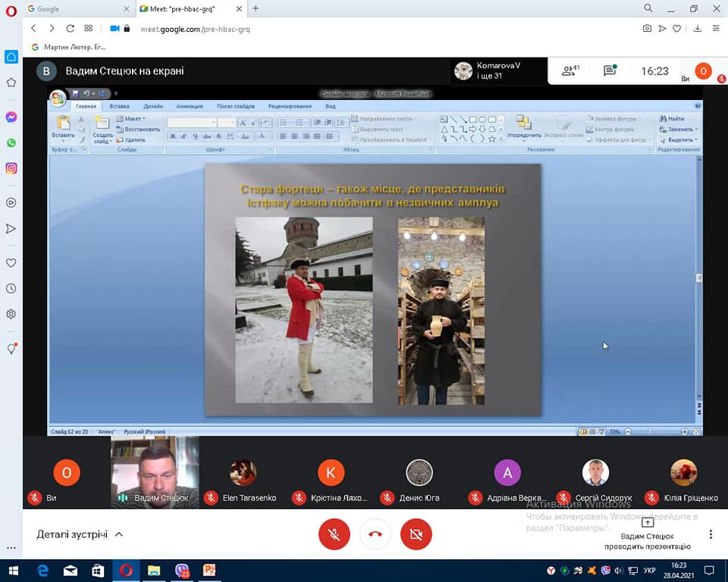Click the red hang up call button

(x=375, y=534)
